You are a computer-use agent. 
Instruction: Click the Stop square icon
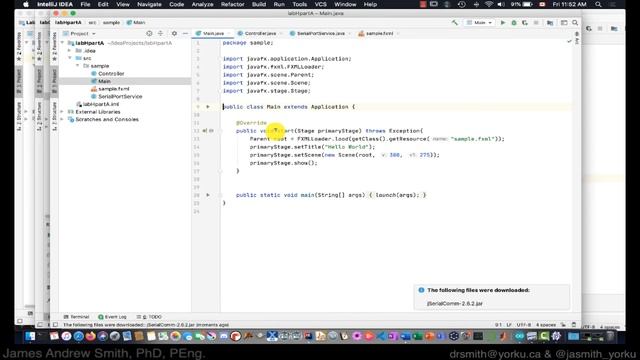(536, 23)
